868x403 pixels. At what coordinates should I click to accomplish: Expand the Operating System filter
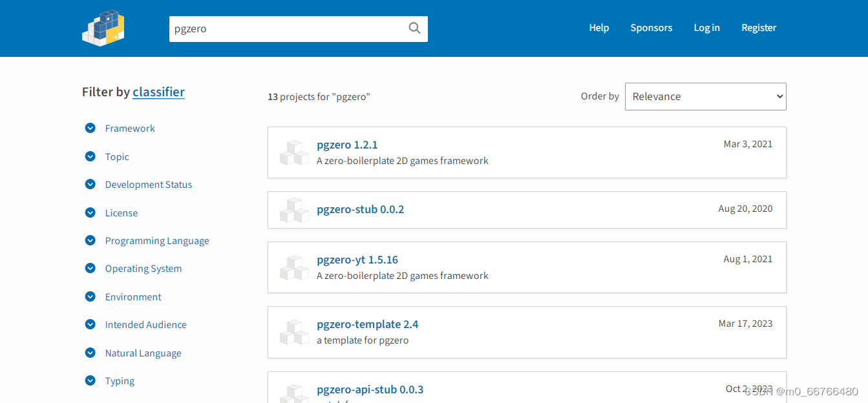[90, 268]
